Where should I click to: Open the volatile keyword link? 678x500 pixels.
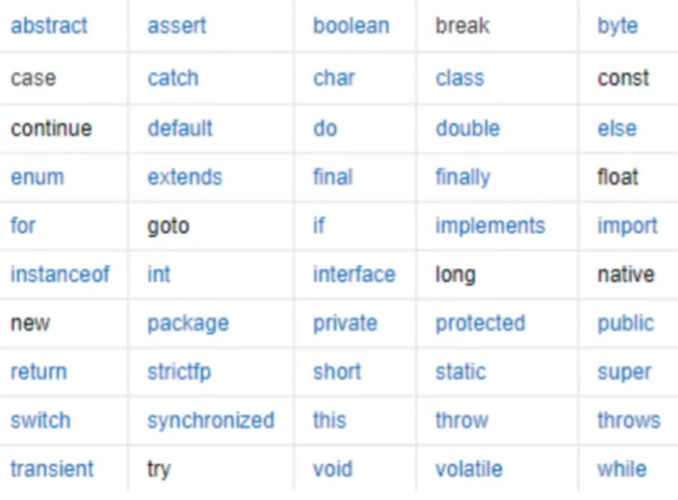(469, 469)
